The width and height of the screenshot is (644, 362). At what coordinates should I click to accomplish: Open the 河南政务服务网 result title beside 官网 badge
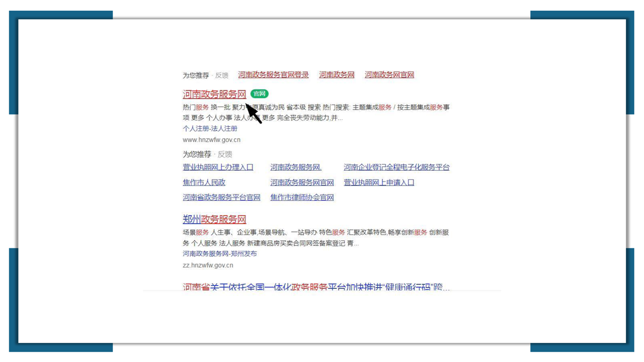click(x=214, y=95)
